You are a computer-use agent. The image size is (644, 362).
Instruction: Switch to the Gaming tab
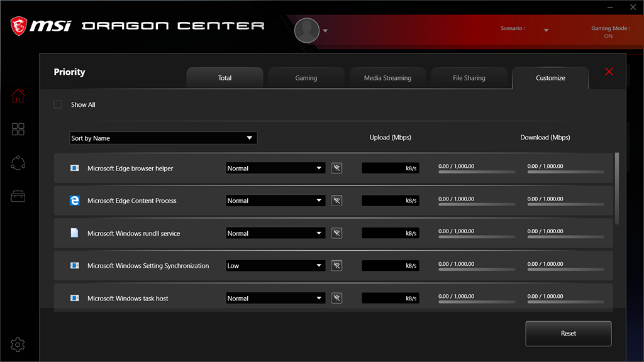click(306, 78)
